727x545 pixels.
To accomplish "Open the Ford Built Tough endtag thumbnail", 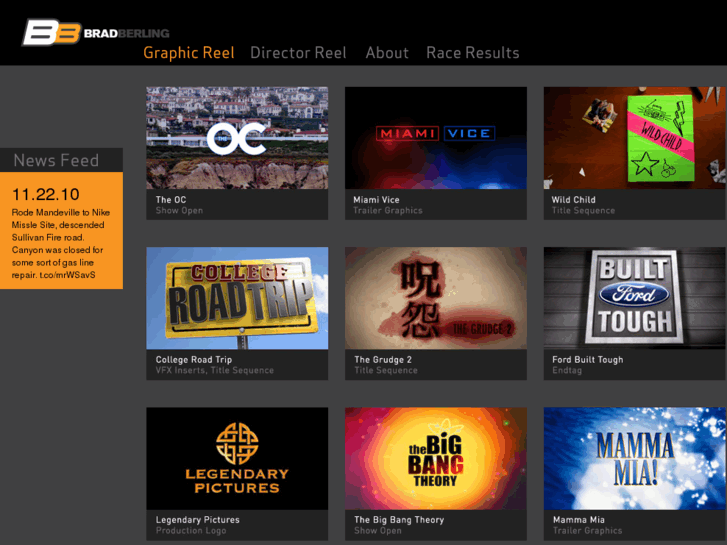I will click(634, 298).
